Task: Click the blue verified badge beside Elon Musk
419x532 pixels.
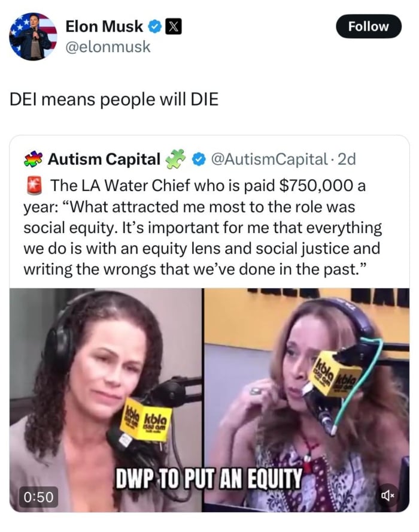Action: 155,27
